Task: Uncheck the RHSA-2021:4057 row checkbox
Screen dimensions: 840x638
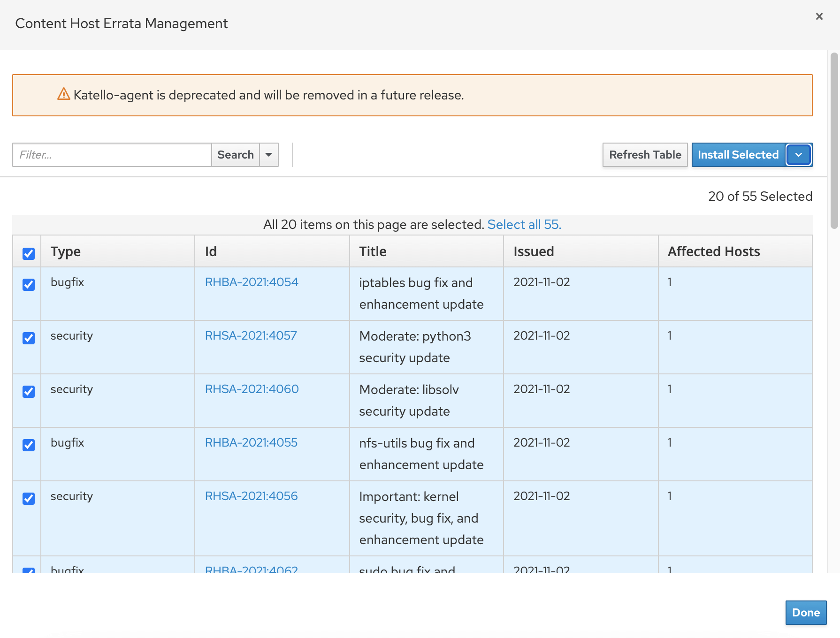Action: pyautogui.click(x=29, y=338)
